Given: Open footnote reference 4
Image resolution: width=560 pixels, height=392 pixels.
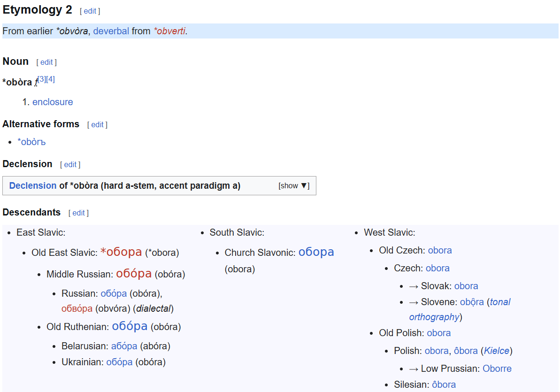Looking at the screenshot, I should [50, 79].
